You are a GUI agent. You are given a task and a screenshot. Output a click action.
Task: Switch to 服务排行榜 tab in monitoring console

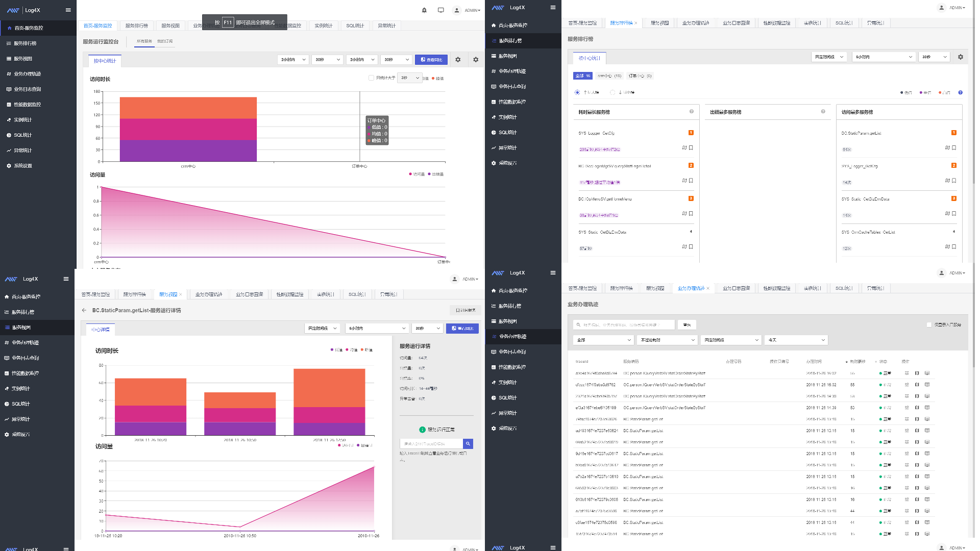pos(137,26)
